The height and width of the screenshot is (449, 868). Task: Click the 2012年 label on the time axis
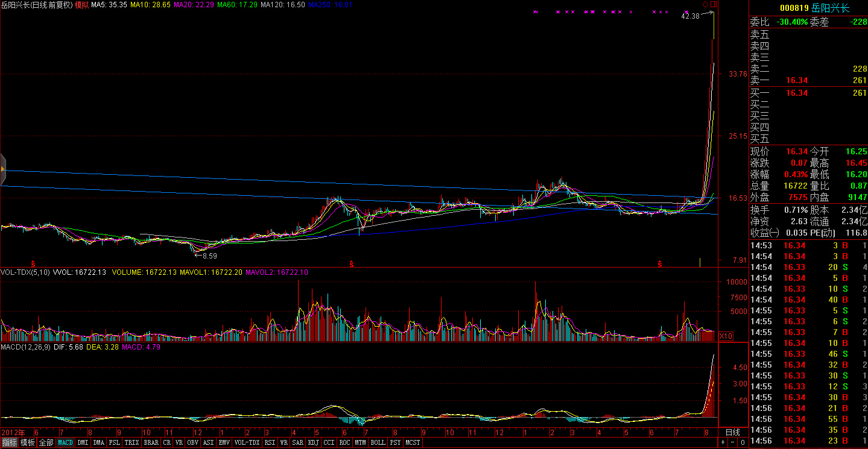click(14, 433)
